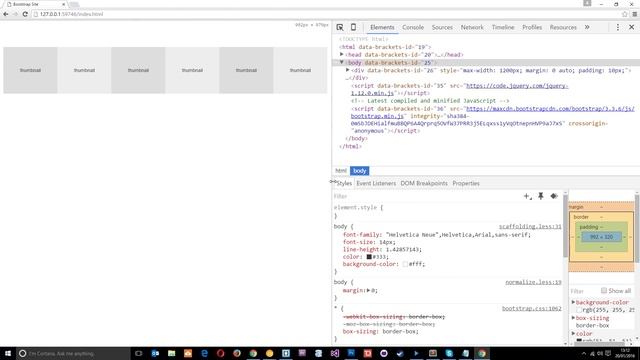Viewport: 640px width, 360px height.
Task: Click the #333 color swatch
Action: coord(369,257)
